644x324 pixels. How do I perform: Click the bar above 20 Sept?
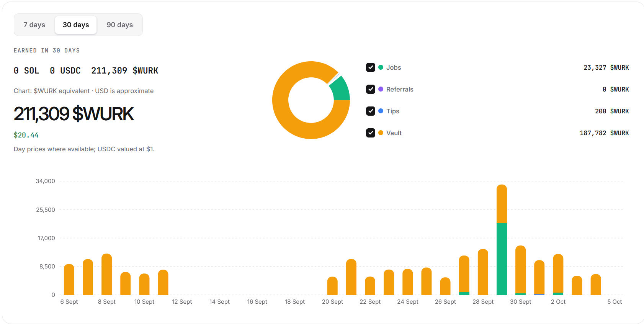[x=332, y=286]
